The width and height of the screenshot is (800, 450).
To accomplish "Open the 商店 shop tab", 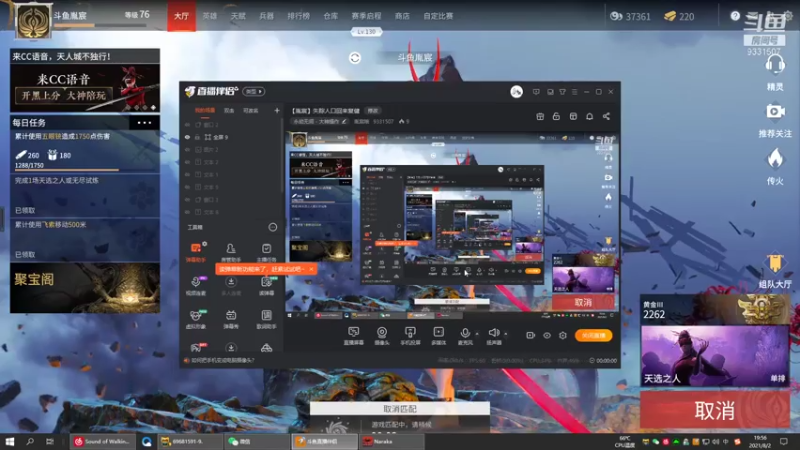I will [402, 16].
